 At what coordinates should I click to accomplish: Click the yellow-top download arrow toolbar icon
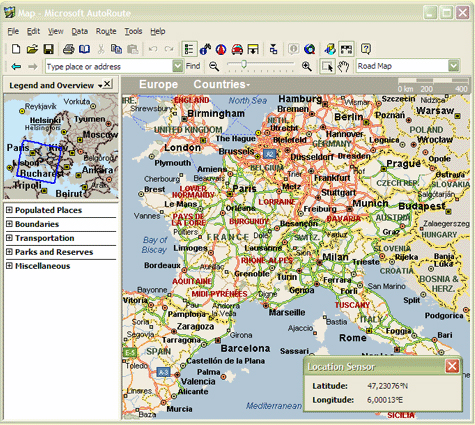tap(253, 49)
